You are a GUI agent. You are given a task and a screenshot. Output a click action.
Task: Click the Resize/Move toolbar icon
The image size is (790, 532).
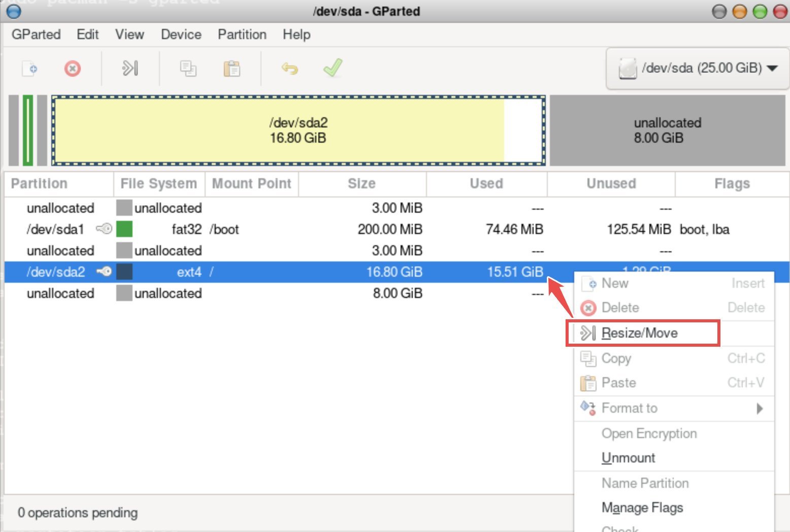tap(130, 68)
